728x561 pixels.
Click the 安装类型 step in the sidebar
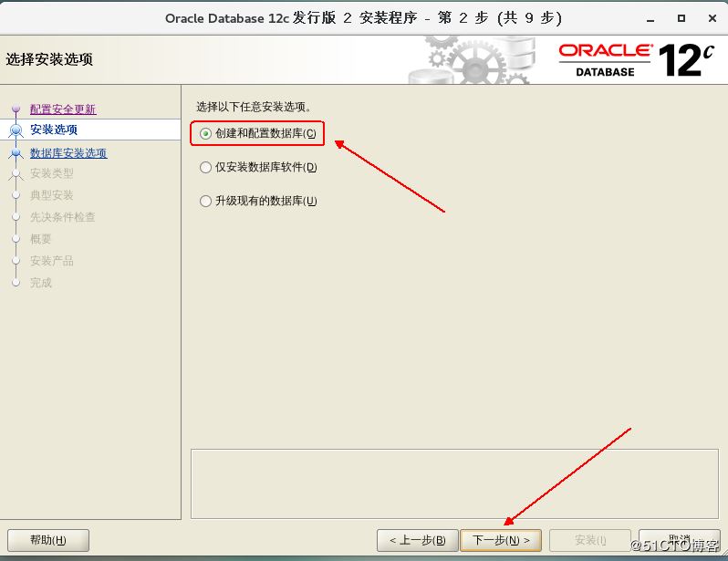coord(52,173)
